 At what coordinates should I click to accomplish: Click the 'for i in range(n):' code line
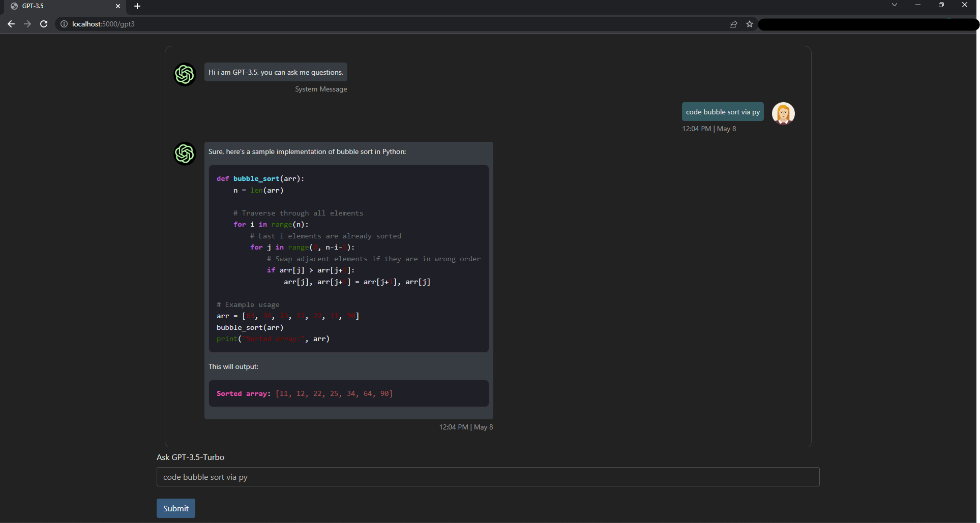(x=271, y=224)
